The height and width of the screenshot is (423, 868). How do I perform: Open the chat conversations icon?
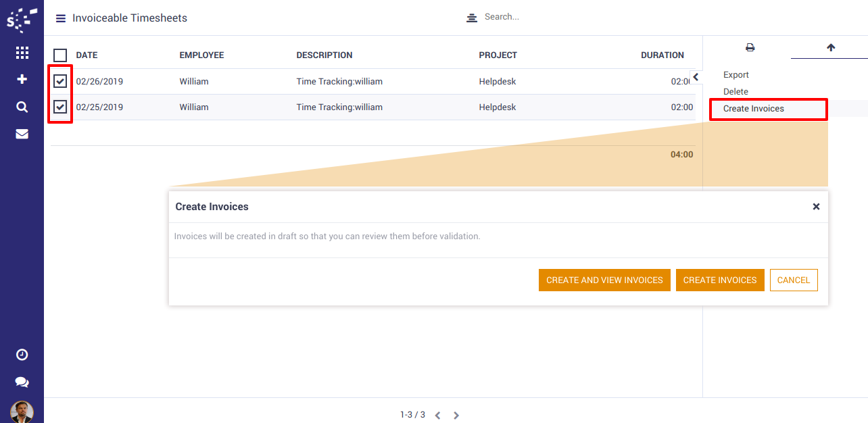22,382
